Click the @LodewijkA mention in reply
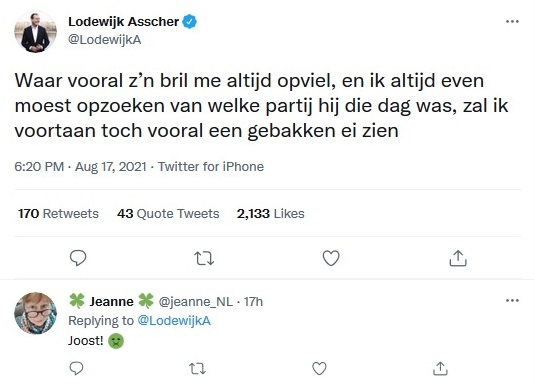The width and height of the screenshot is (535, 388). pyautogui.click(x=174, y=321)
